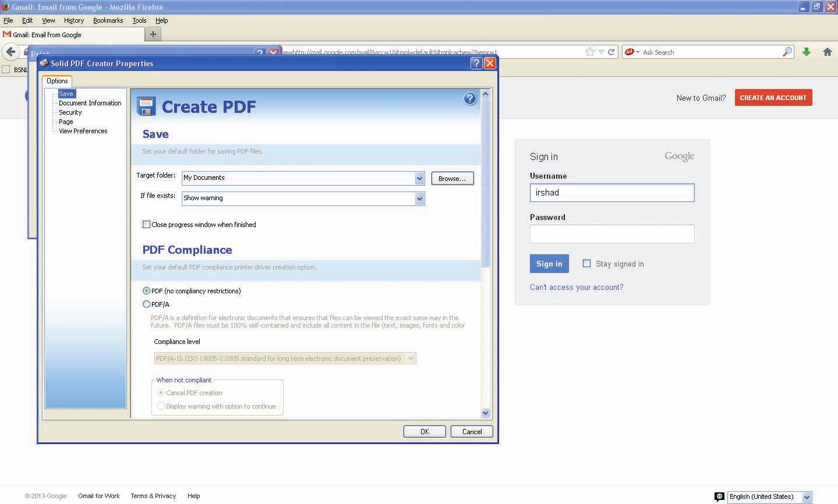Image resolution: width=838 pixels, height=504 pixels.
Task: Select Document Information in the tree
Action: click(90, 103)
